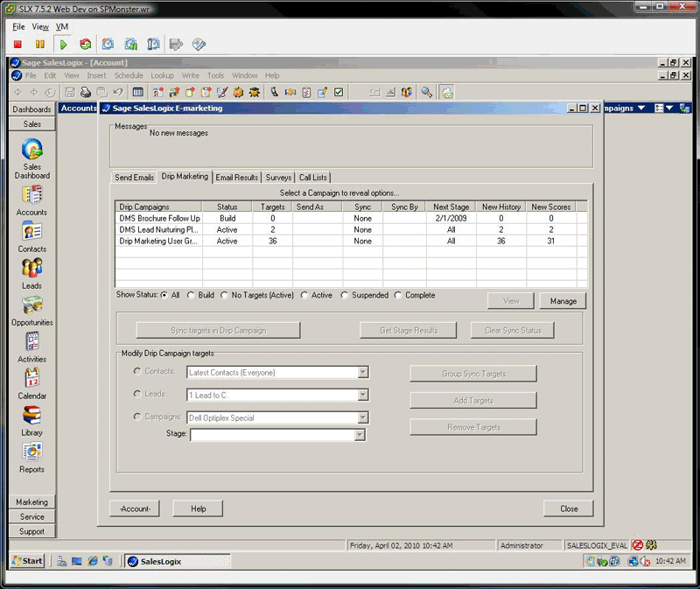Click the Targets column header
The image size is (700, 589).
[x=272, y=207]
